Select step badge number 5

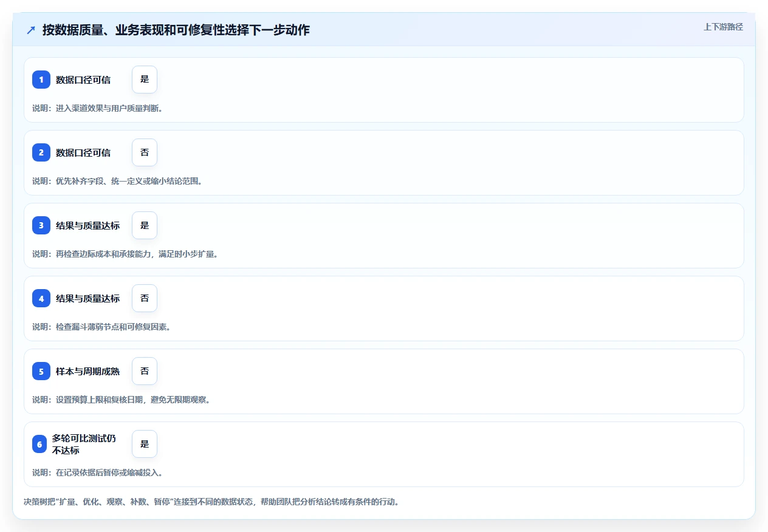click(x=41, y=371)
